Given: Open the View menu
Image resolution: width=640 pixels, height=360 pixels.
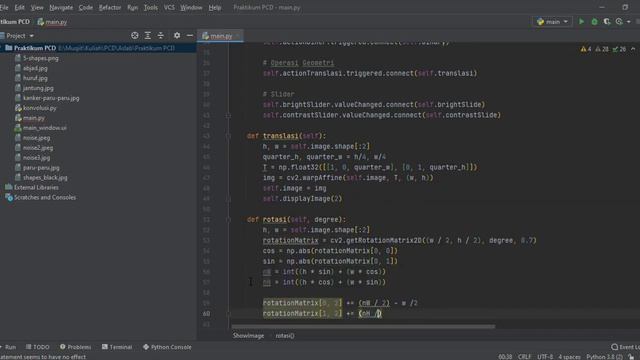Looking at the screenshot, I should click(x=37, y=7).
